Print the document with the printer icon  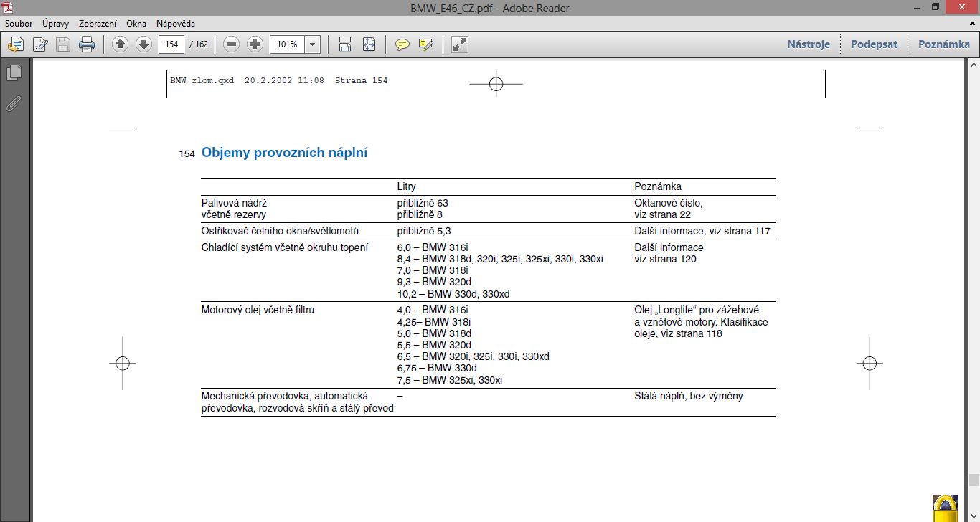coord(87,44)
